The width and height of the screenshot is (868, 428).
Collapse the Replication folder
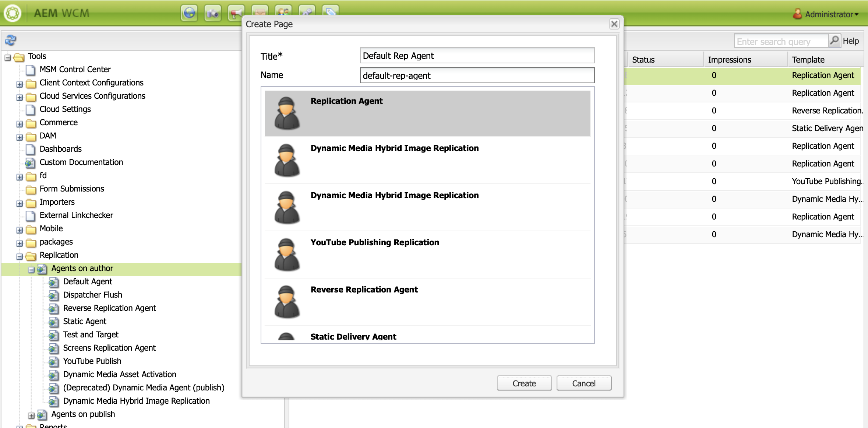pos(20,256)
